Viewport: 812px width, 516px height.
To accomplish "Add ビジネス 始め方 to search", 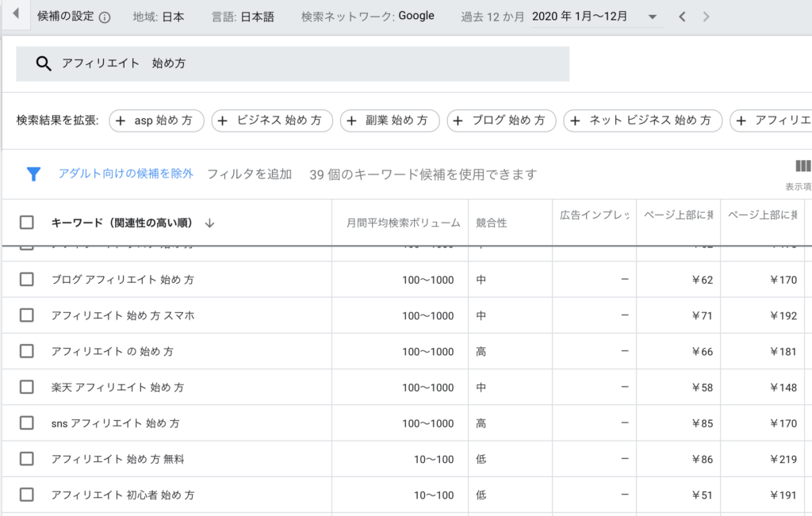I will click(x=272, y=121).
